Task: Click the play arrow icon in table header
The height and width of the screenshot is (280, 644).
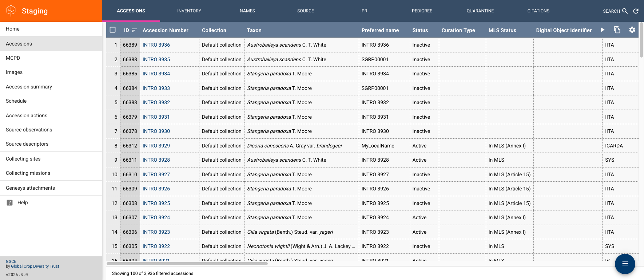Action: 603,30
